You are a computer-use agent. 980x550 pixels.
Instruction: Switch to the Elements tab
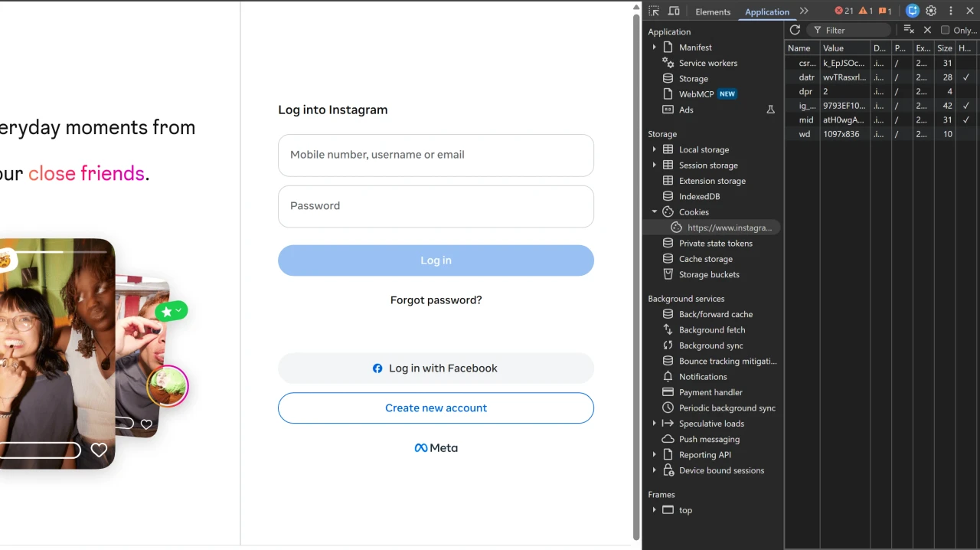(x=713, y=11)
